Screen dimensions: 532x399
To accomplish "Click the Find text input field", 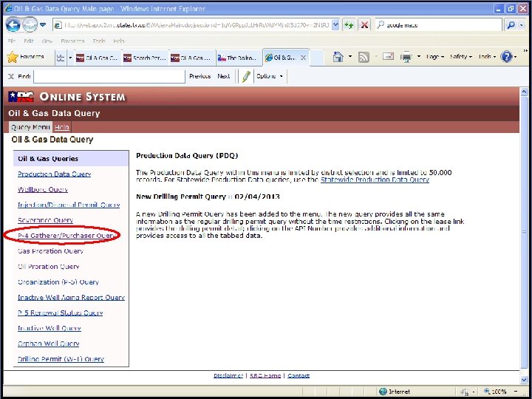I will 109,76.
